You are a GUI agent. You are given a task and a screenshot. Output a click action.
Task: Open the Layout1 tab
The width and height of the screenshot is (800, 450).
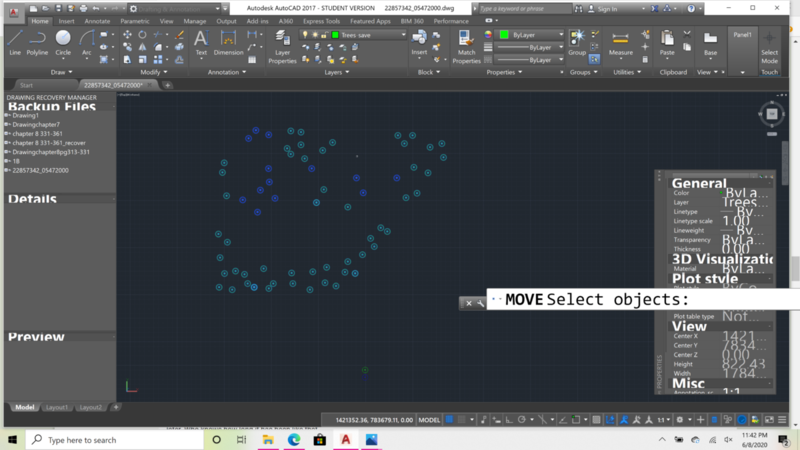pyautogui.click(x=57, y=407)
